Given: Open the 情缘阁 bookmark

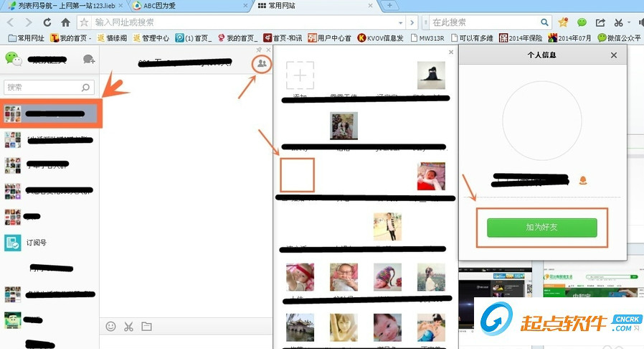Looking at the screenshot, I should 112,38.
